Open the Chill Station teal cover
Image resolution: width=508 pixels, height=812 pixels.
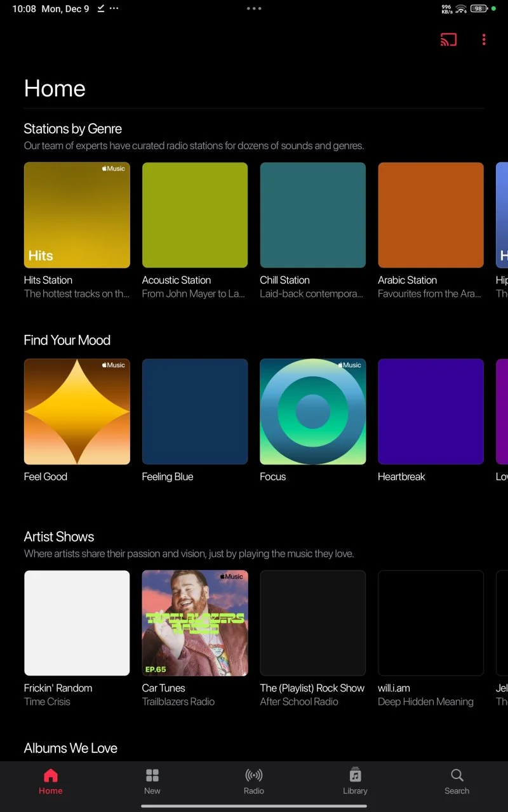[x=313, y=215]
